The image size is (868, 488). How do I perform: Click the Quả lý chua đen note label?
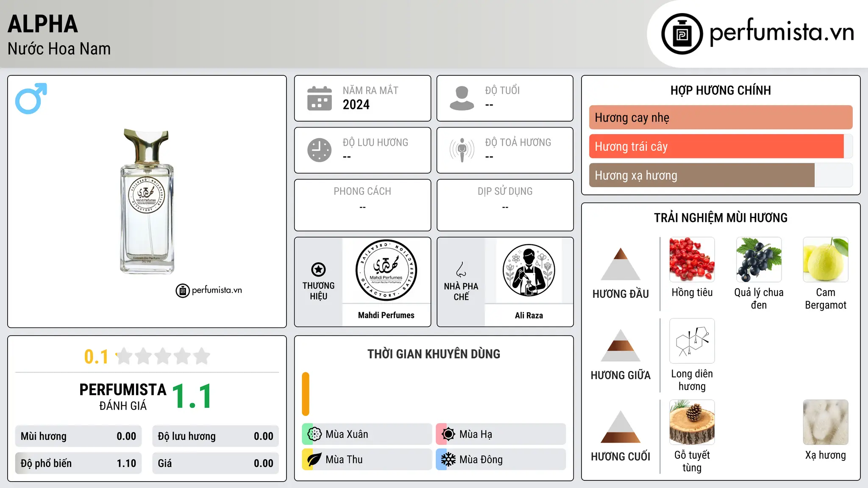pos(759,299)
